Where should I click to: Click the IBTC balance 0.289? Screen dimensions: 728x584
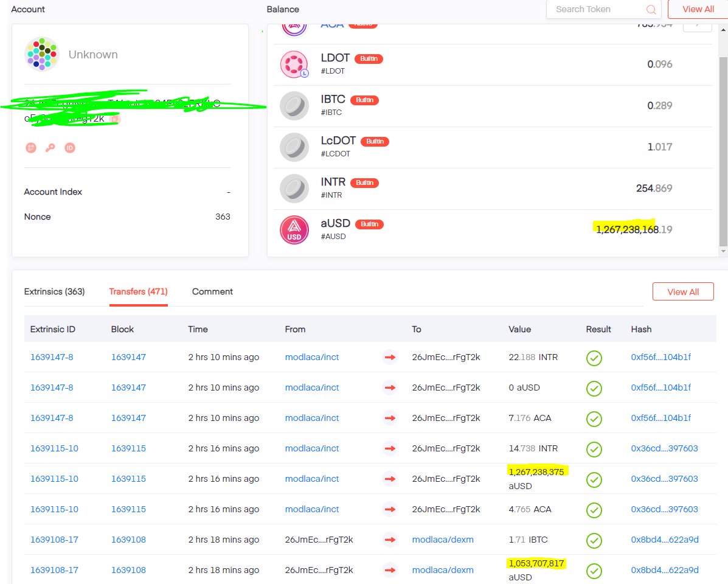[660, 105]
